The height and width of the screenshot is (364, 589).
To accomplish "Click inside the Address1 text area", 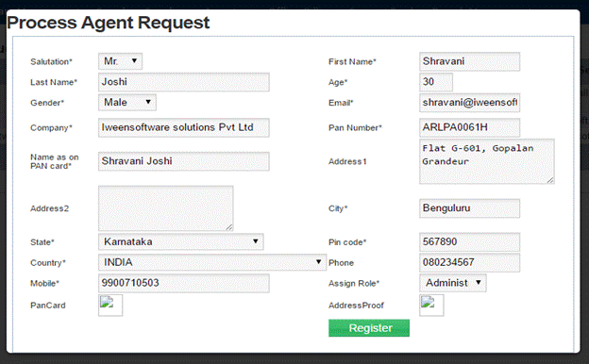I will (487, 161).
